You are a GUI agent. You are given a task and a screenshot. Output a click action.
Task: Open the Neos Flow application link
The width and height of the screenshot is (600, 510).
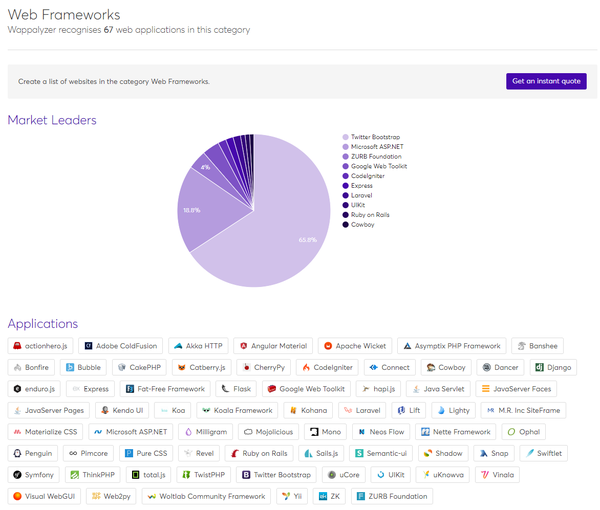pos(381,432)
